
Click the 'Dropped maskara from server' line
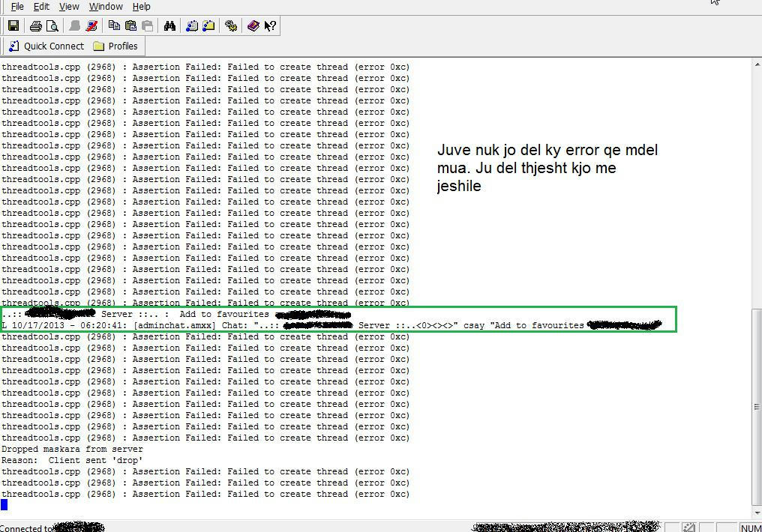pos(73,449)
